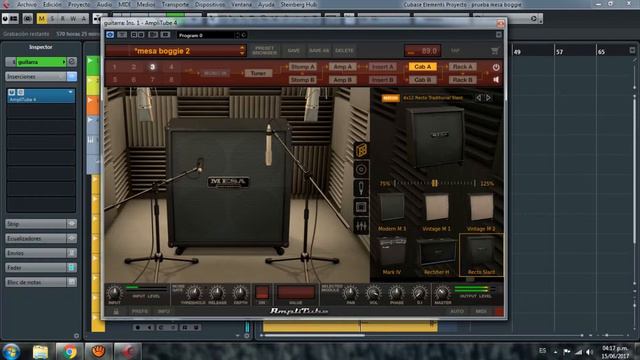Open the AmpliTube taskbar icon
The width and height of the screenshot is (640, 360).
[98, 351]
